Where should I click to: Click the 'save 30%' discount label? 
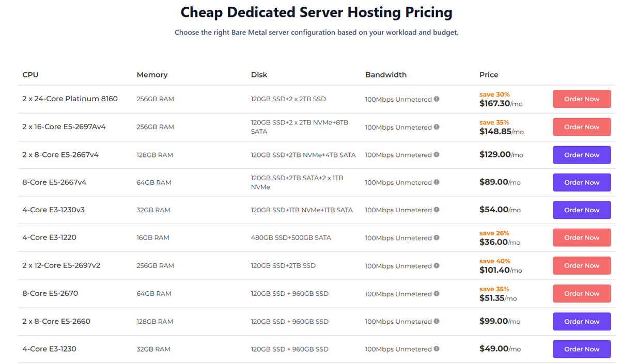(494, 94)
